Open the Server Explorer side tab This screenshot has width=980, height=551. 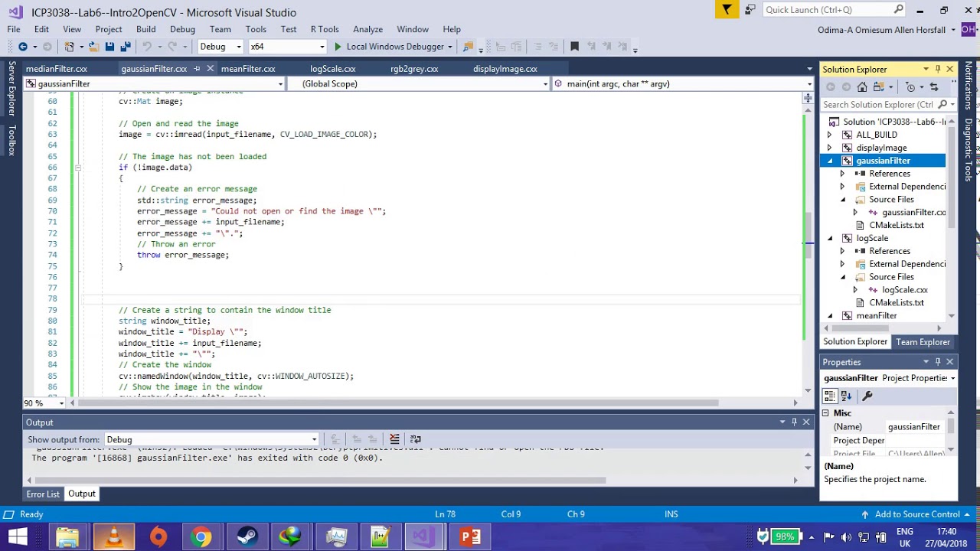(11, 89)
